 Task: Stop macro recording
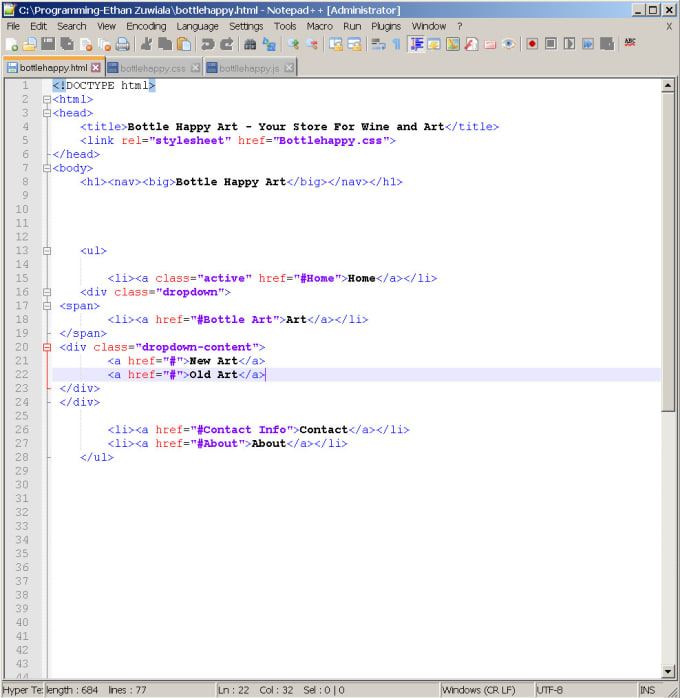(x=550, y=44)
